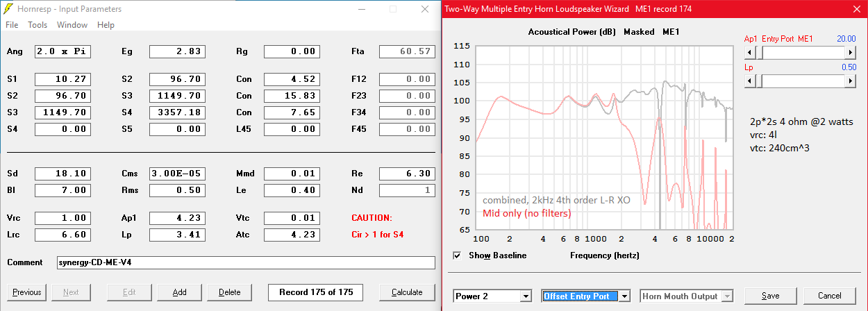Viewport: 868px width, 311px height.
Task: Click the Nd value field
Action: 407,190
